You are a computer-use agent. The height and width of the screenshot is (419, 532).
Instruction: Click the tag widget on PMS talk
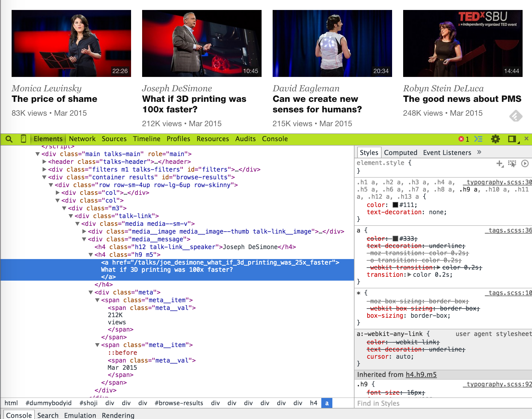516,116
